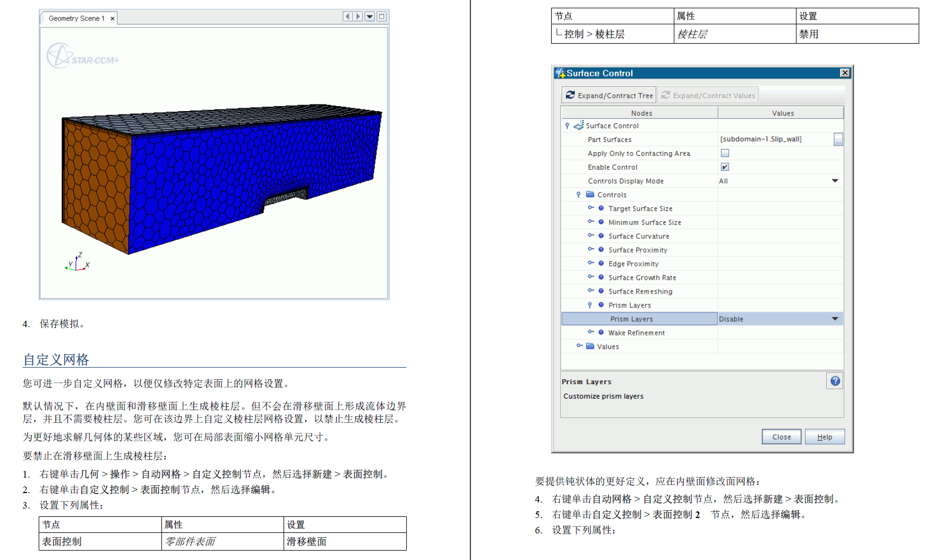Expand the Values folder node
Screen dimensions: 943x560
coord(580,346)
